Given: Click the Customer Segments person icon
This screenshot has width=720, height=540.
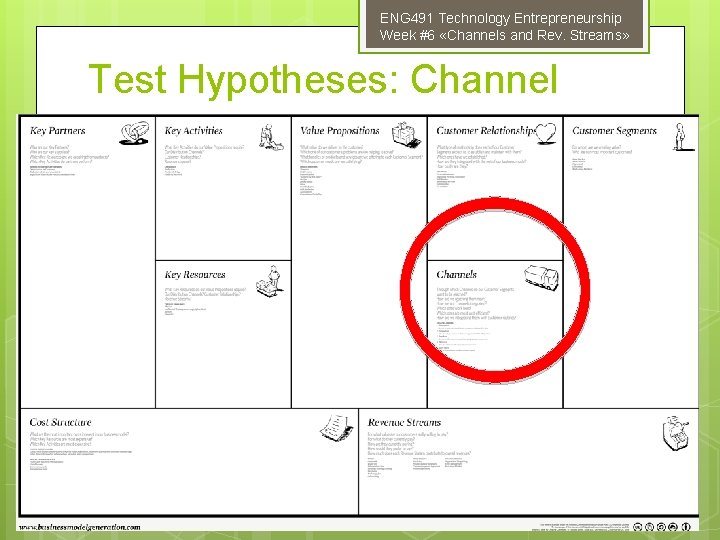Looking at the screenshot, I should (x=682, y=136).
